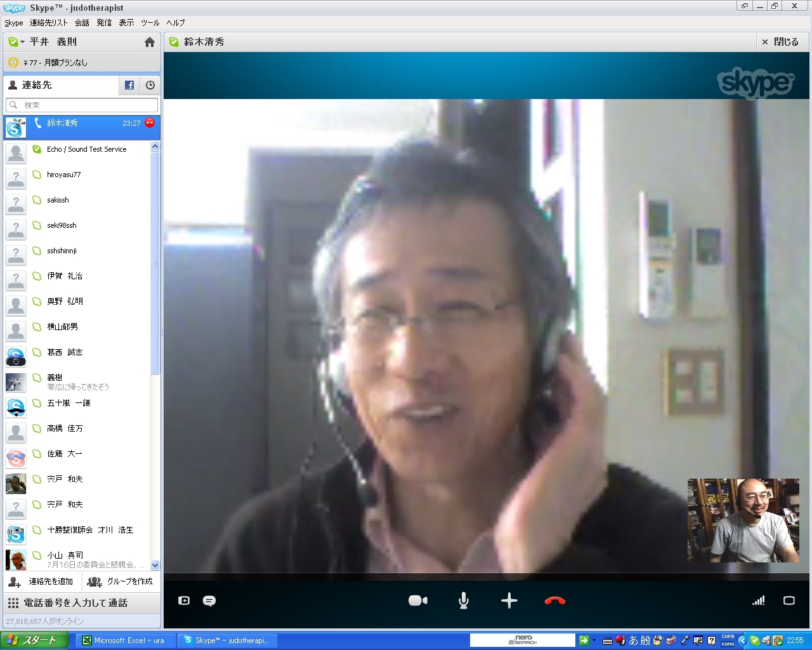Open the 発信 menu

pos(104,23)
